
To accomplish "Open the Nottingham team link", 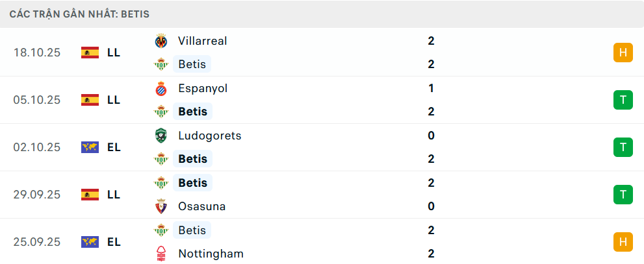I will [x=211, y=254].
